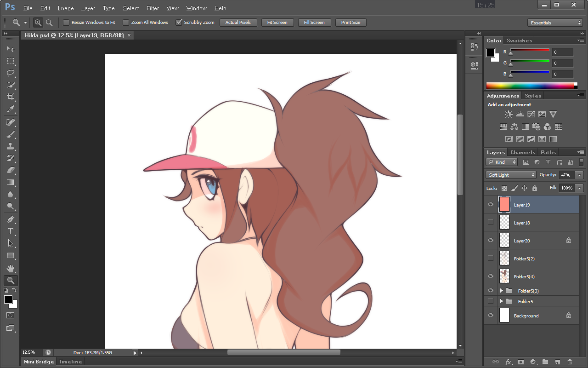Open the Fill slider dropdown arrow
The height and width of the screenshot is (368, 588).
tap(579, 188)
